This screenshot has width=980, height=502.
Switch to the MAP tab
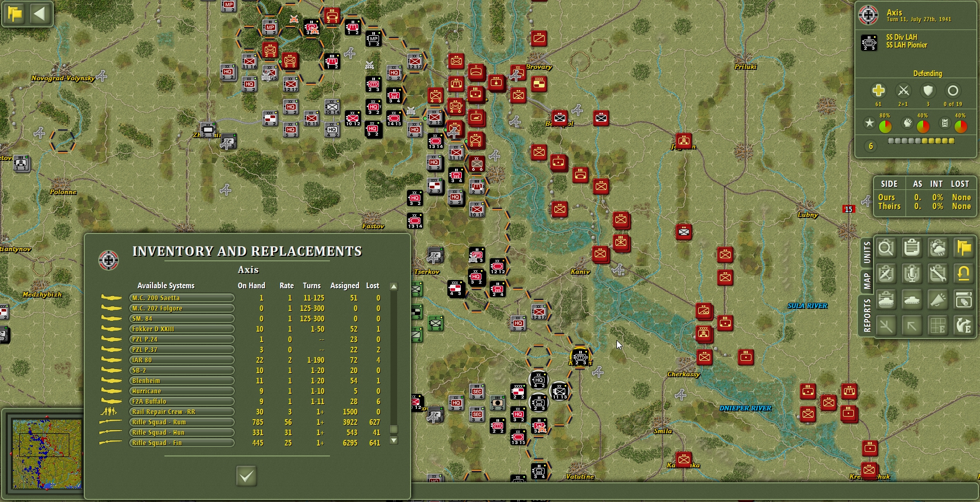tap(867, 280)
